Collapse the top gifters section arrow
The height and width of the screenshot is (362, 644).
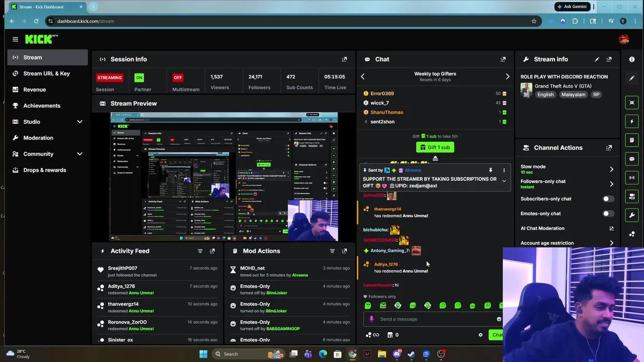click(x=435, y=159)
